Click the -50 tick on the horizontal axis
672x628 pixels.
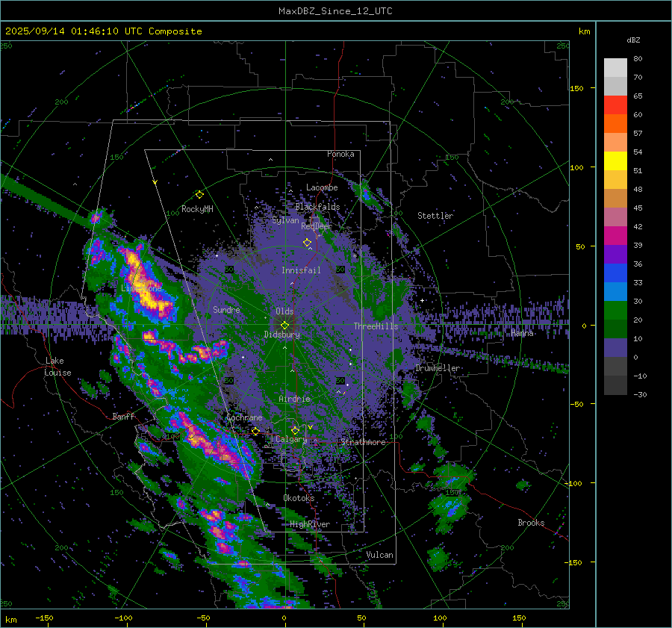click(203, 618)
